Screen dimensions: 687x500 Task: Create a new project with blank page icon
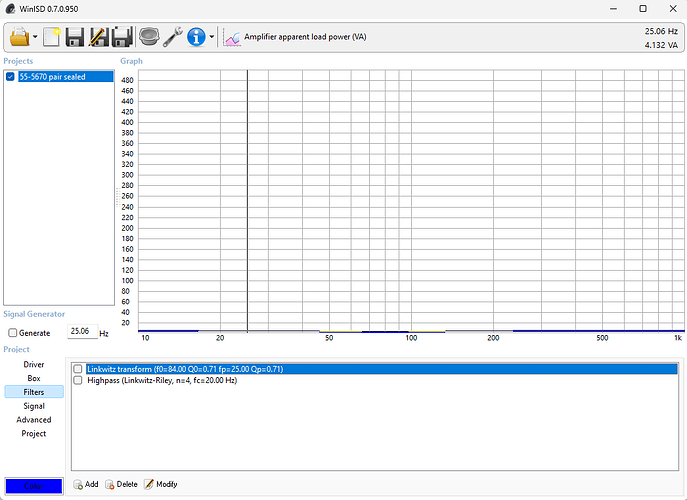pos(52,37)
